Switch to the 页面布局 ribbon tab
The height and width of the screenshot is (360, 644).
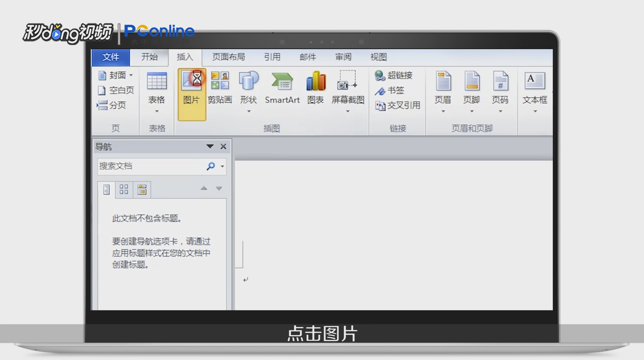click(x=228, y=57)
